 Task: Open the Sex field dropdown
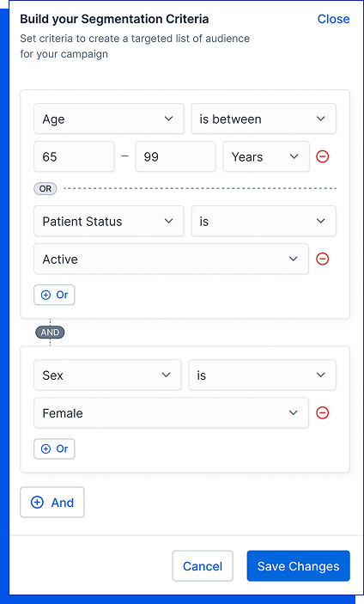tap(107, 375)
